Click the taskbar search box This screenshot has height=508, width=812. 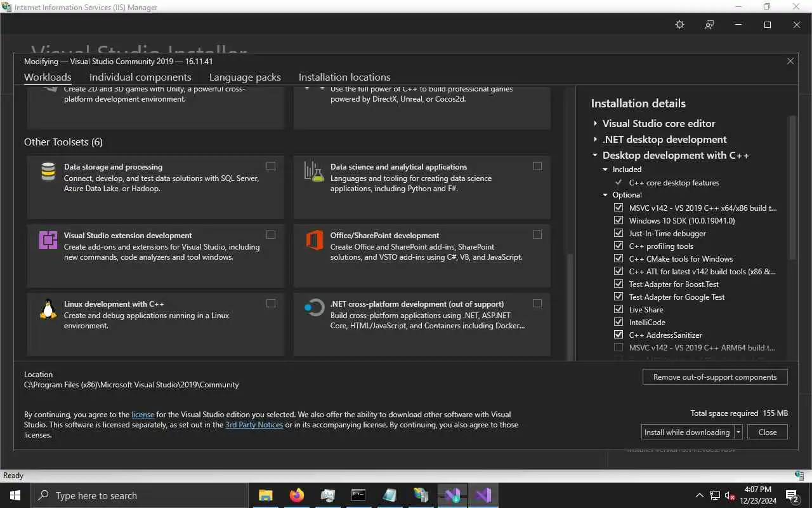click(139, 495)
